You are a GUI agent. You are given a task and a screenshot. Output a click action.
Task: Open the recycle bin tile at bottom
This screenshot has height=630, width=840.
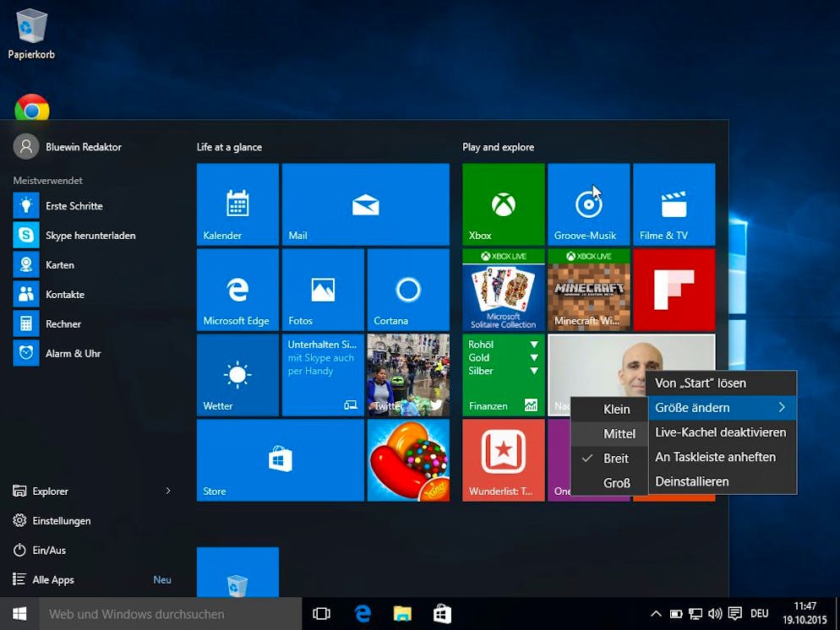237,572
